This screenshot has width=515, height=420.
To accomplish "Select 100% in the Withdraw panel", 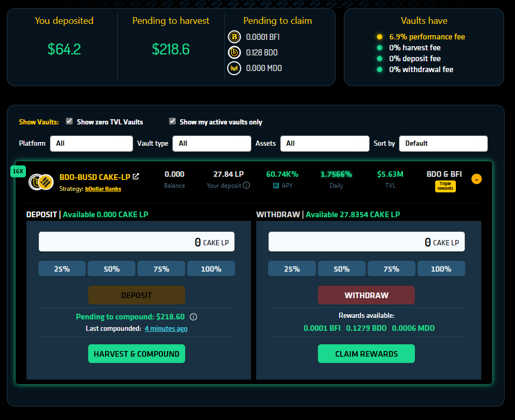I will [x=441, y=269].
